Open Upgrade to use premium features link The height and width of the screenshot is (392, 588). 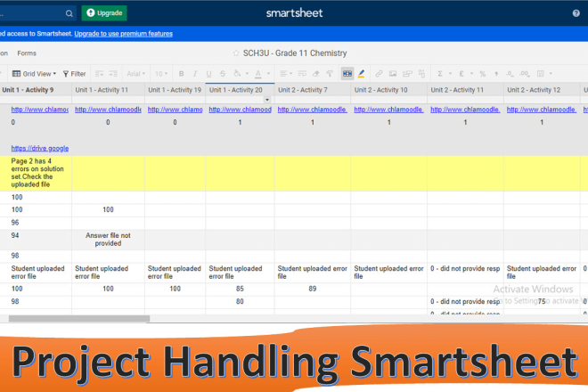123,33
